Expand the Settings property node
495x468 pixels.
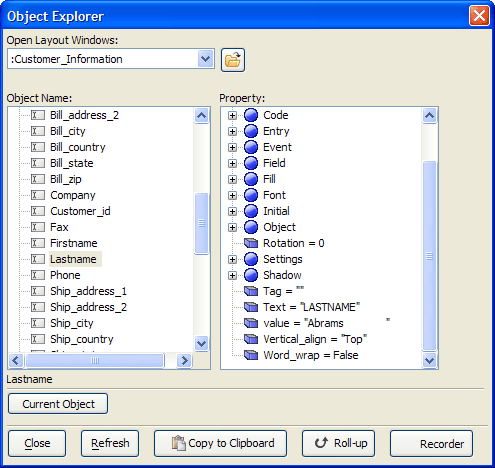(x=232, y=259)
